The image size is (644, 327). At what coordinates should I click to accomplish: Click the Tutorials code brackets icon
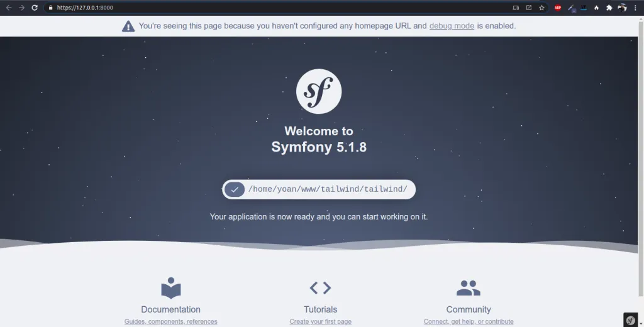coord(320,288)
